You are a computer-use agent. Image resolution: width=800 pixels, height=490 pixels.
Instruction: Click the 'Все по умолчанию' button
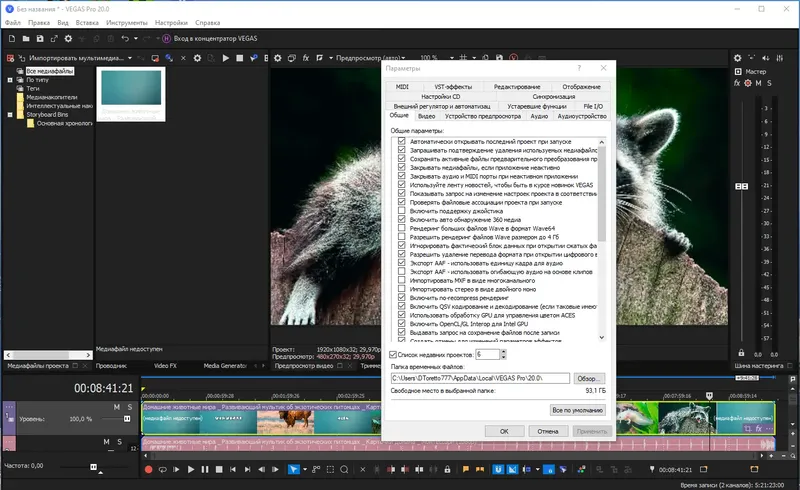576,410
